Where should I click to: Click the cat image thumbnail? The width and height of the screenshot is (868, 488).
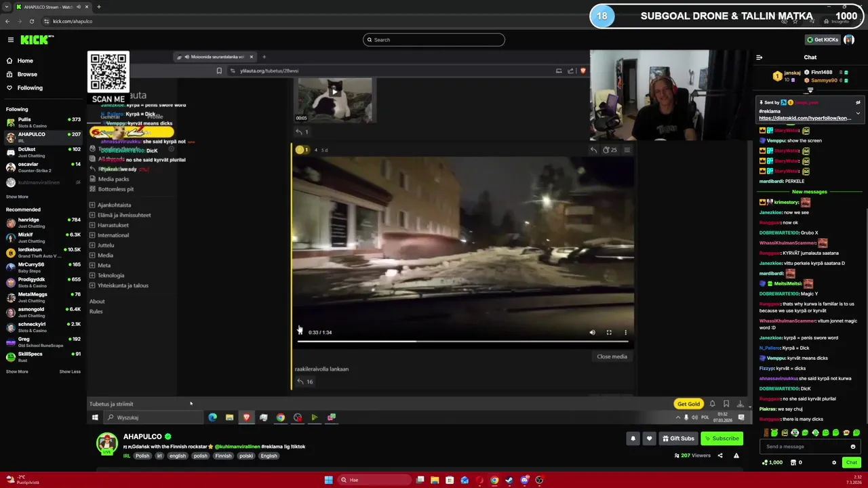pos(335,100)
